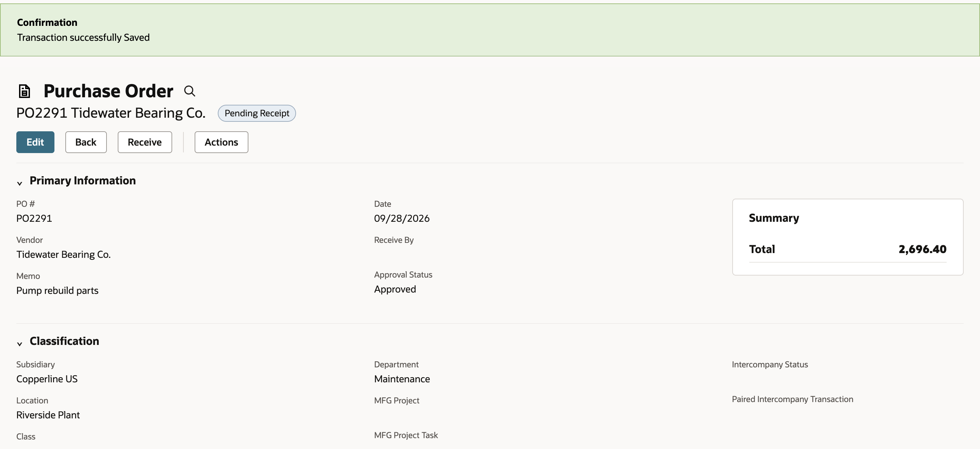Click the Transaction successfully Saved message
Image resolution: width=980 pixels, height=449 pixels.
pos(83,37)
